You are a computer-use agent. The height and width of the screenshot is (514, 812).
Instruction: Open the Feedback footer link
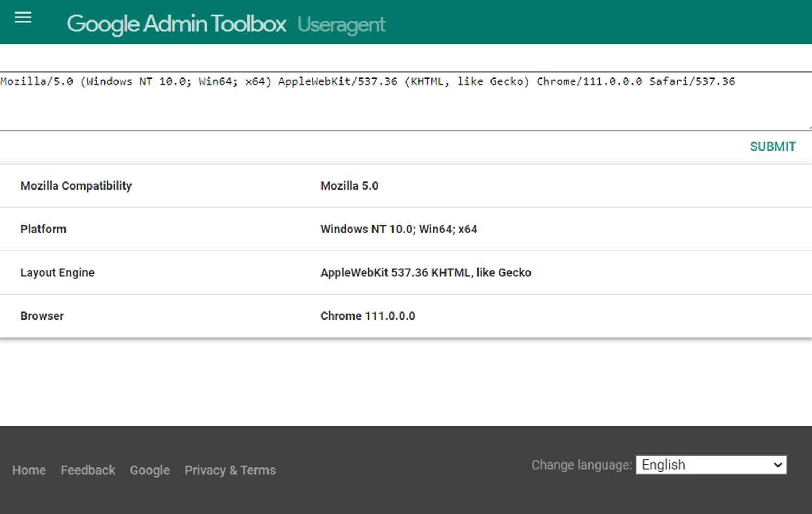click(x=88, y=470)
